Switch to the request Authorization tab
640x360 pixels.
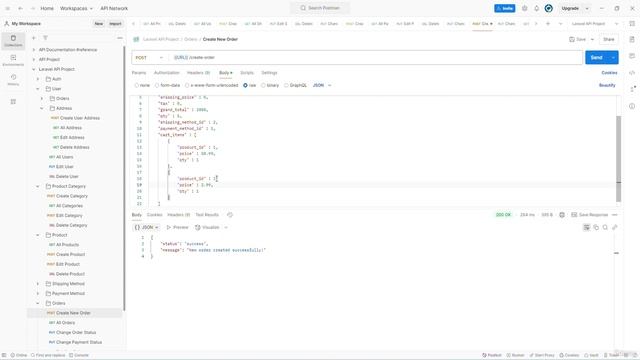167,73
